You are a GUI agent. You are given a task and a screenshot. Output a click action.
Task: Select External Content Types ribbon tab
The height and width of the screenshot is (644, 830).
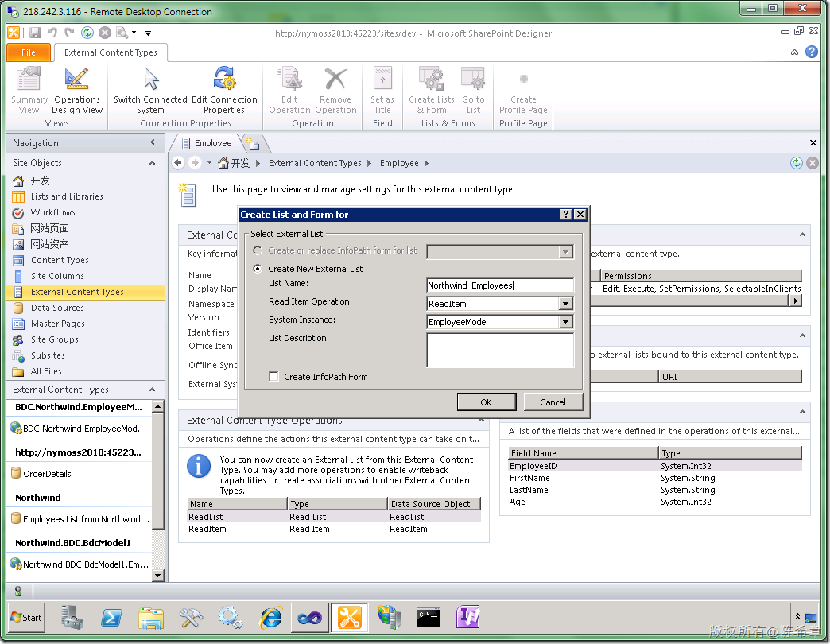[111, 52]
